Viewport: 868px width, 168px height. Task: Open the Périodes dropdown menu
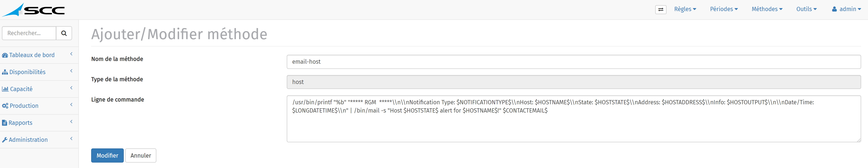(724, 9)
